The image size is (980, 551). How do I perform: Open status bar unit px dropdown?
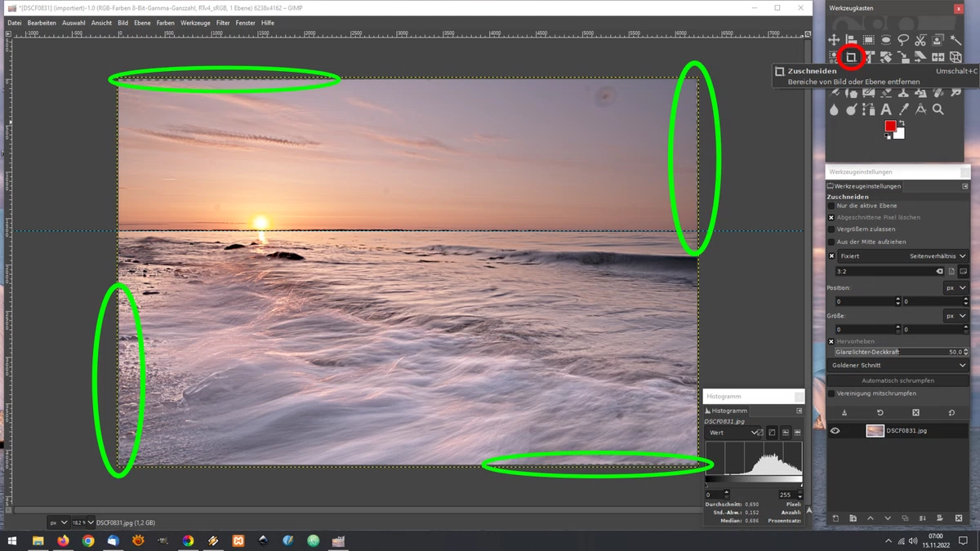(x=57, y=522)
